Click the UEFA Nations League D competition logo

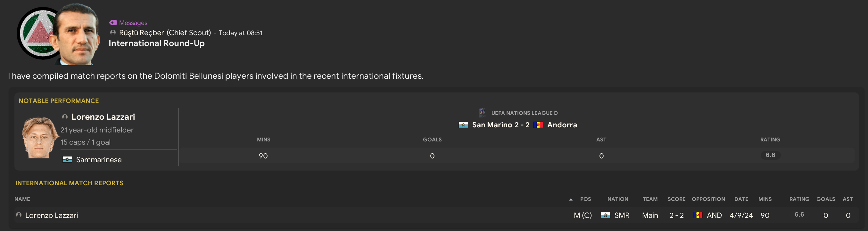482,112
